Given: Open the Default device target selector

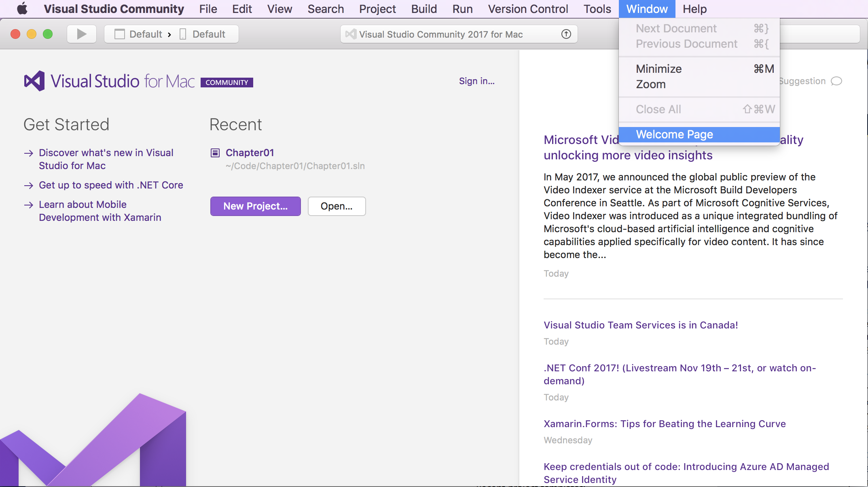Looking at the screenshot, I should coord(202,34).
